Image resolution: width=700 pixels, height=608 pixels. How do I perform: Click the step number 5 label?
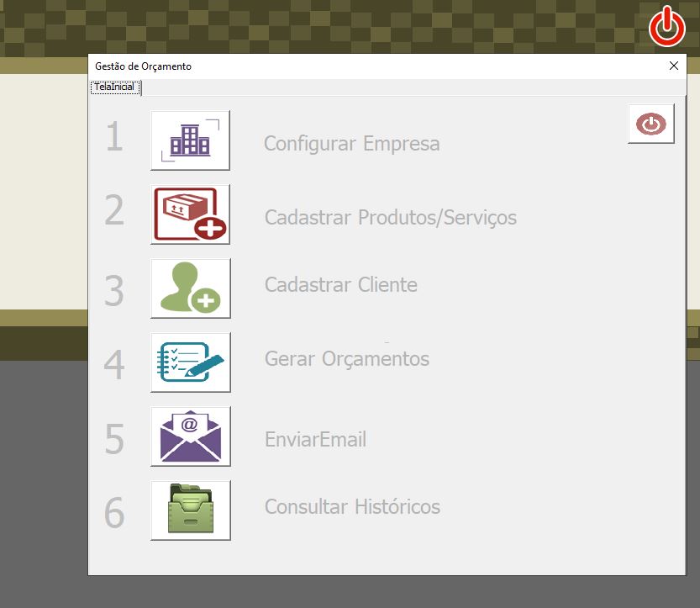point(114,439)
